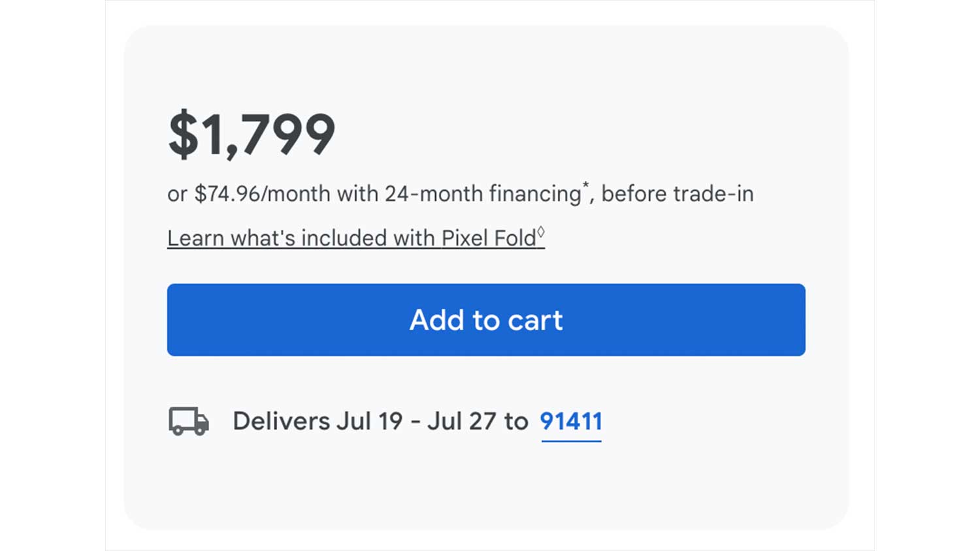
Task: Click the $74.96/month financing amount
Action: click(x=229, y=194)
